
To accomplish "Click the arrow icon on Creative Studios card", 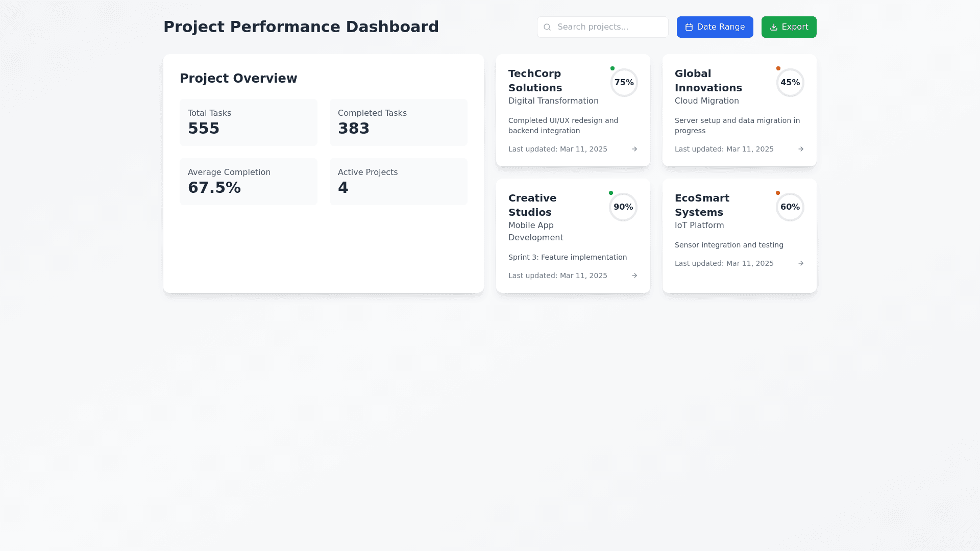I will click(x=634, y=275).
